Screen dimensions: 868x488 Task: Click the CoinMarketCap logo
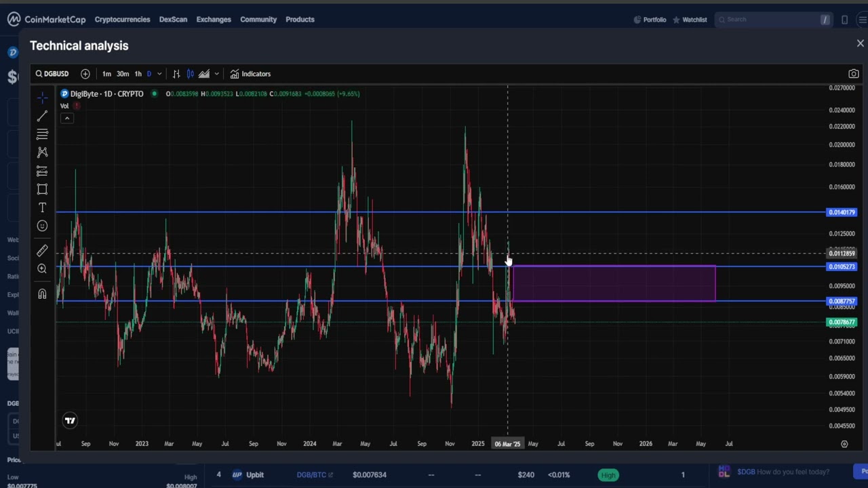pyautogui.click(x=47, y=19)
